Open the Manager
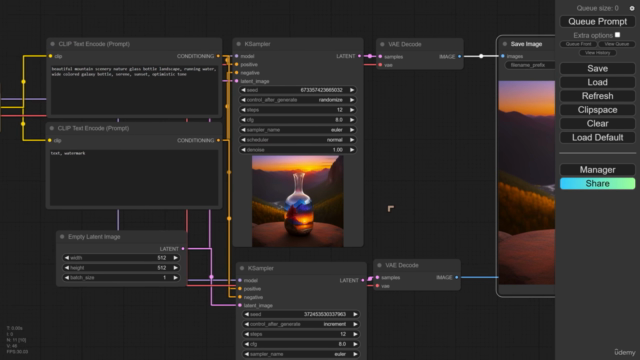Screen dimensions: 640x360 tap(598, 170)
